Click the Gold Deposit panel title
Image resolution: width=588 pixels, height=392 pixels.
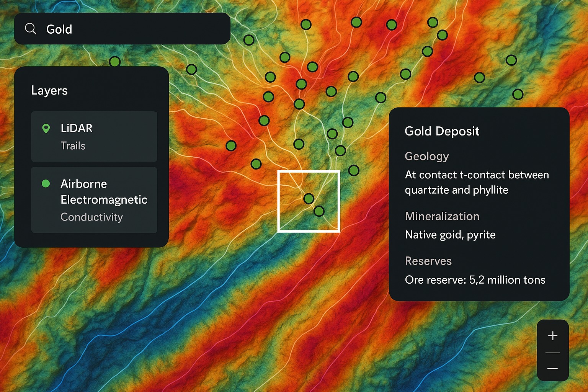coord(442,131)
